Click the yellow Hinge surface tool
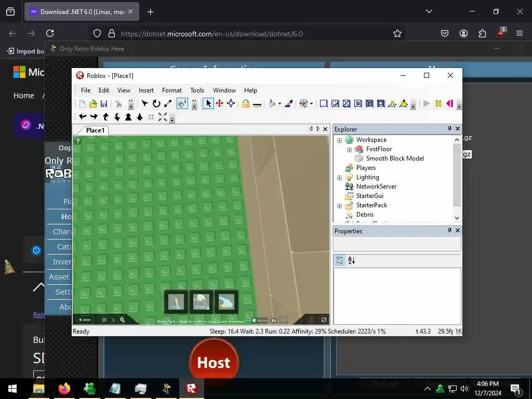The height and width of the screenshot is (399, 532). [x=392, y=104]
